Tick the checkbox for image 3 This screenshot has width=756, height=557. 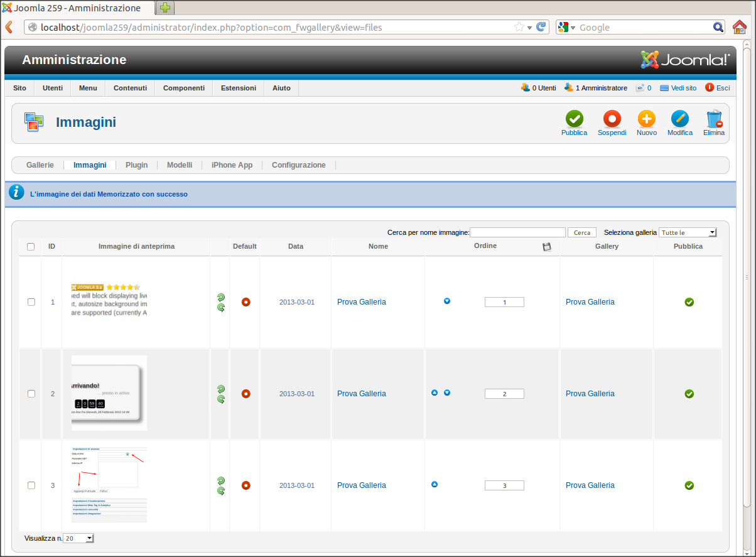coord(31,485)
